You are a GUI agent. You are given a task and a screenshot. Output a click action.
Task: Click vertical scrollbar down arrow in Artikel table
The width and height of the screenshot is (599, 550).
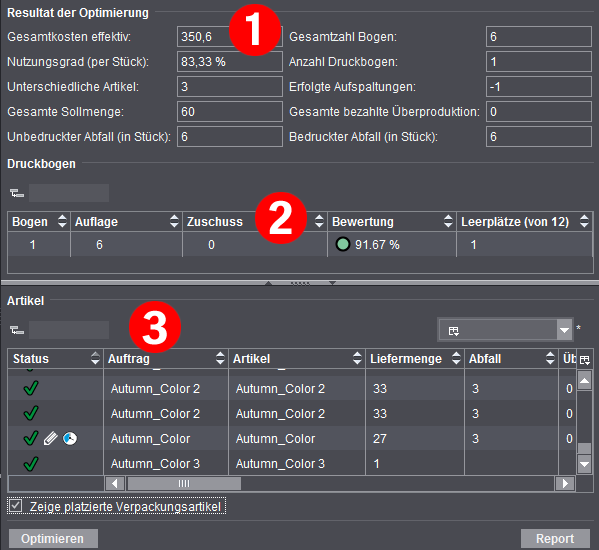coord(584,464)
